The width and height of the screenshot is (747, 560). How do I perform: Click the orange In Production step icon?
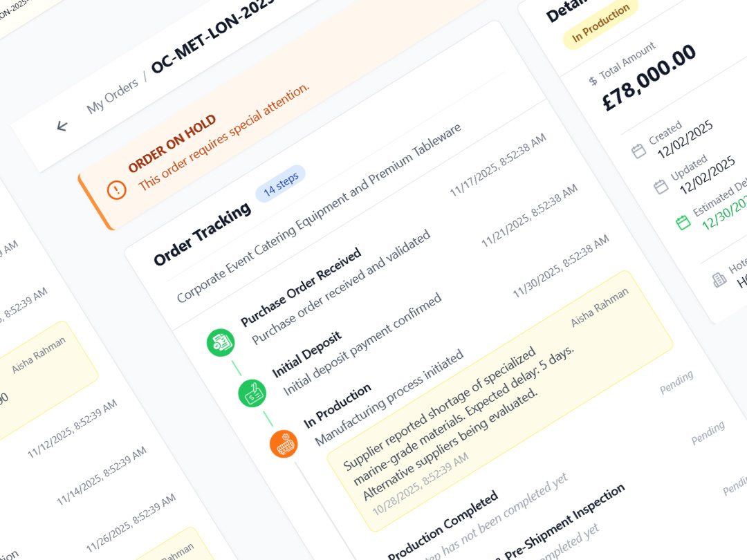coord(284,443)
